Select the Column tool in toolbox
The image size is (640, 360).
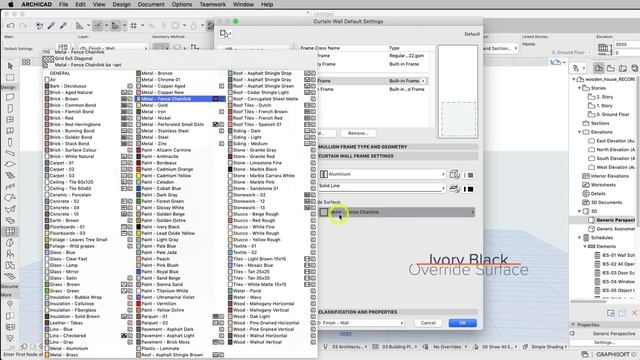click(10, 142)
